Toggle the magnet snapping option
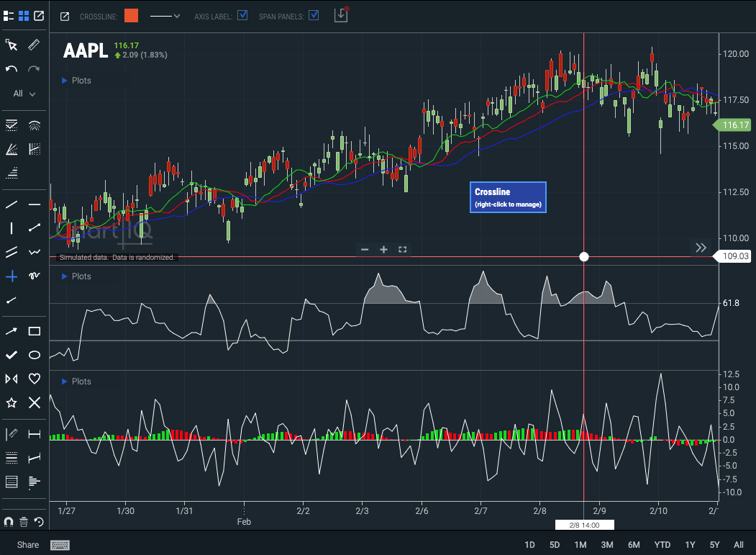The image size is (756, 555). coord(8,522)
